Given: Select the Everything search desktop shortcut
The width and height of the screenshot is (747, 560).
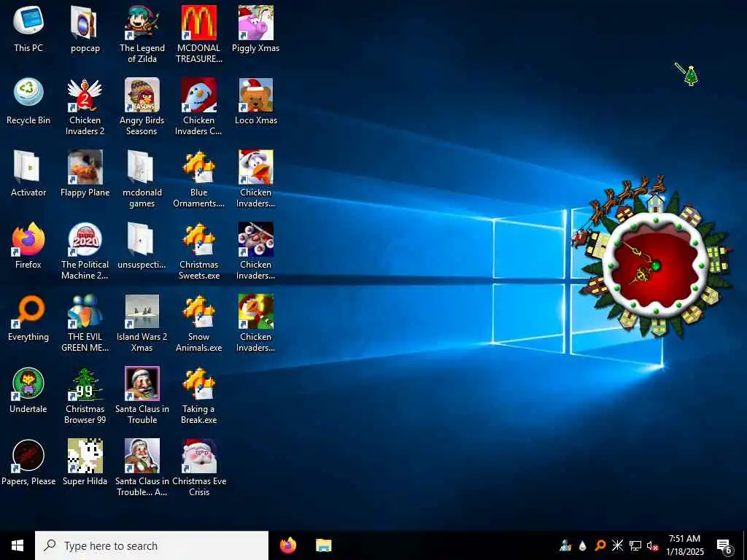Looking at the screenshot, I should point(28,318).
